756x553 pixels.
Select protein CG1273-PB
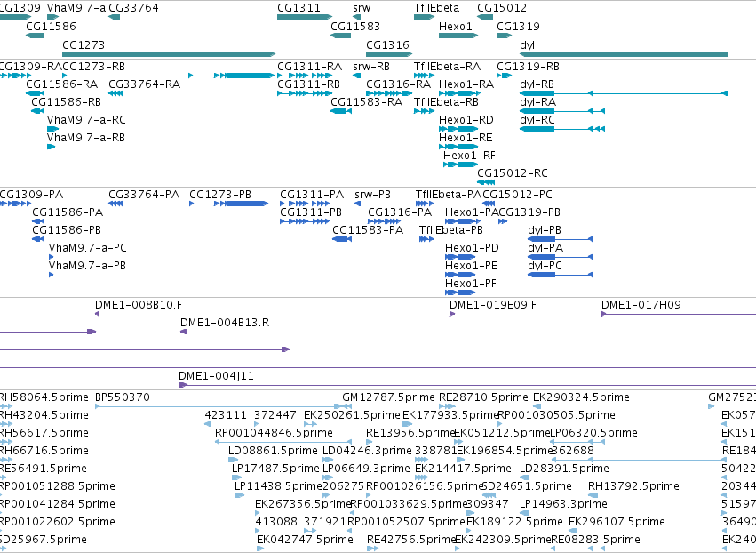[x=229, y=204]
